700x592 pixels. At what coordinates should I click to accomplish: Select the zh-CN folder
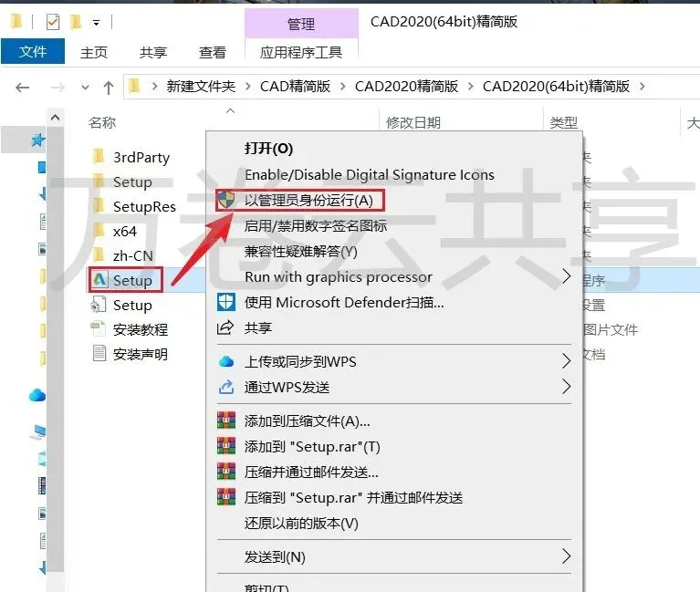pyautogui.click(x=132, y=256)
